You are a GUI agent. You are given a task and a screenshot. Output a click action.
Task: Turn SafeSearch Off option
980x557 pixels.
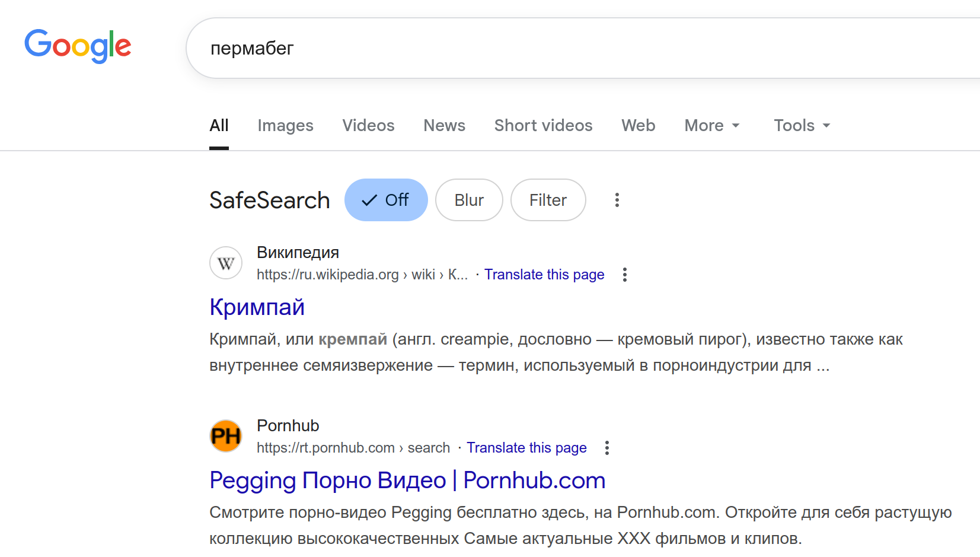386,200
